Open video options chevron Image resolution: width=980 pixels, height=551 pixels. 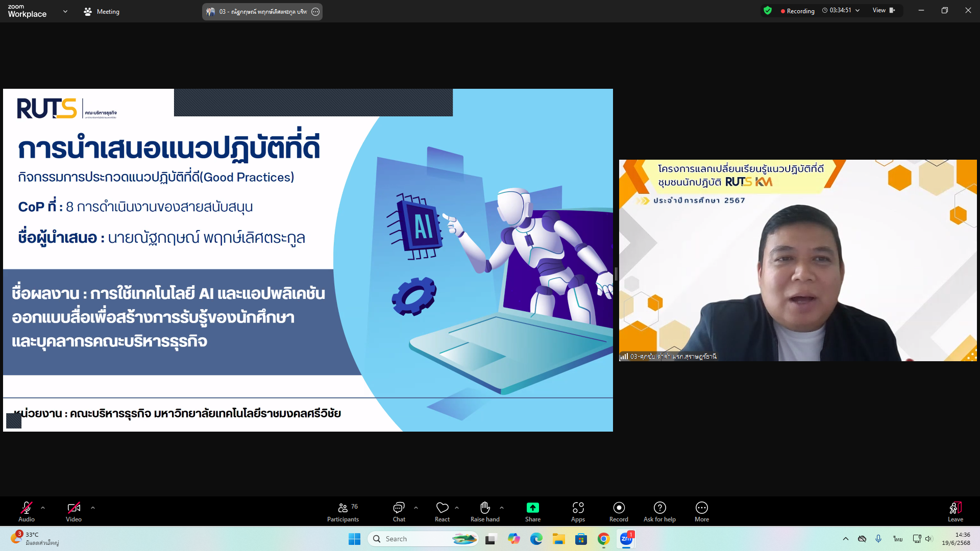[93, 508]
